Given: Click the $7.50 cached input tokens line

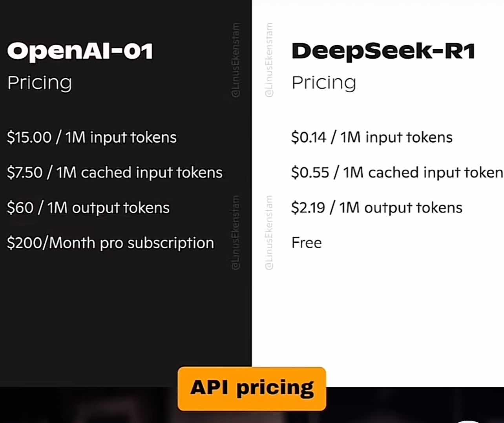Looking at the screenshot, I should coord(115,173).
